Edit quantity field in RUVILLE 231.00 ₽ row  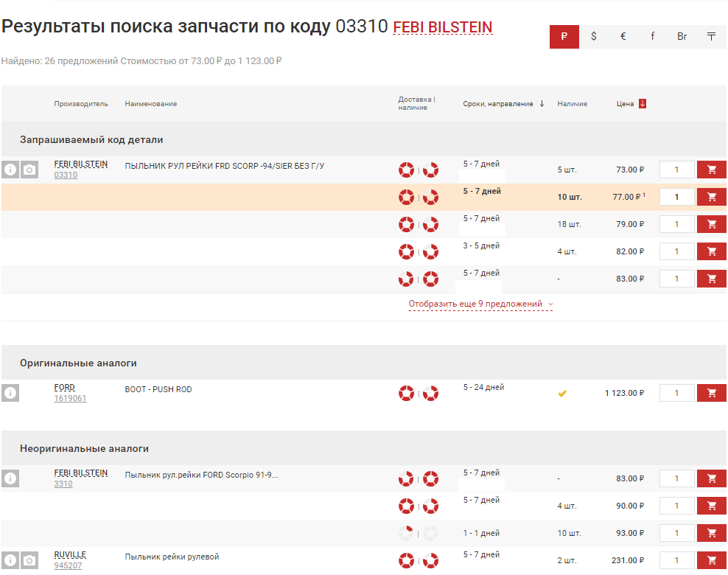[676, 560]
